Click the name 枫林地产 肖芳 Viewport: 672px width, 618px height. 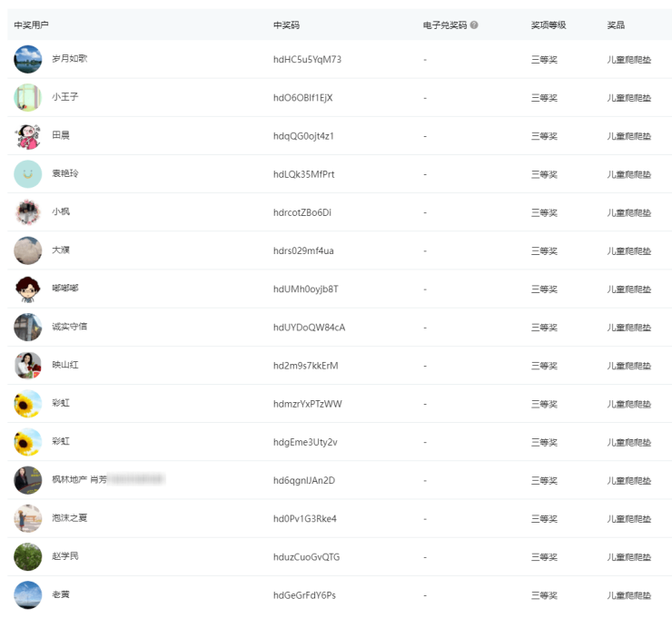(x=80, y=480)
